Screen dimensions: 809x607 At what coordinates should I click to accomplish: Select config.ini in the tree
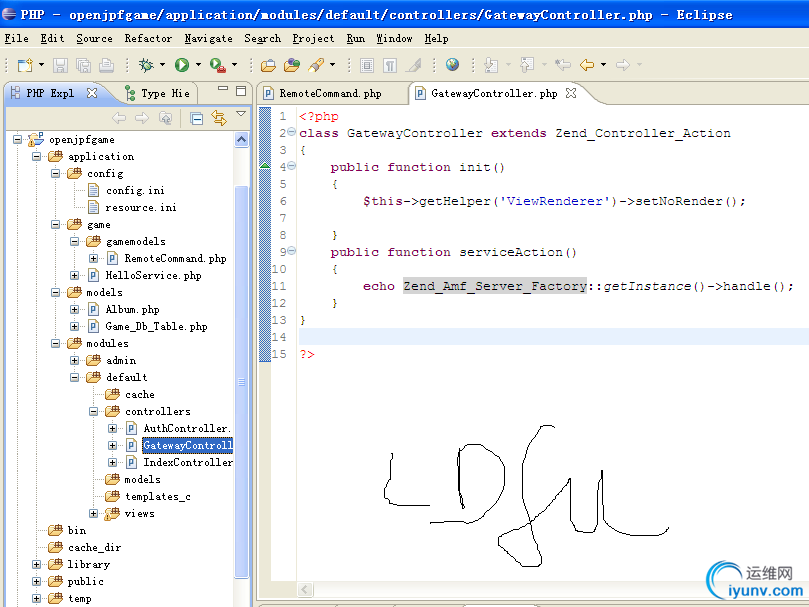pyautogui.click(x=135, y=190)
